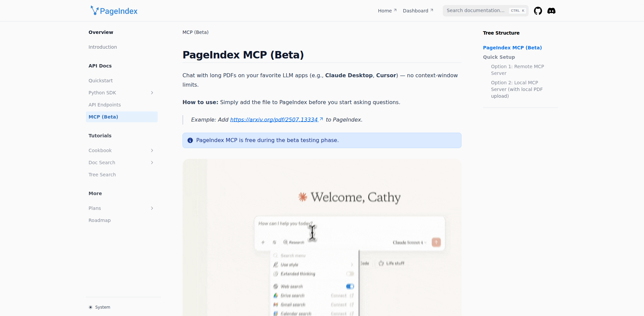644x316 pixels.
Task: Open the System theme selector
Action: (99, 307)
